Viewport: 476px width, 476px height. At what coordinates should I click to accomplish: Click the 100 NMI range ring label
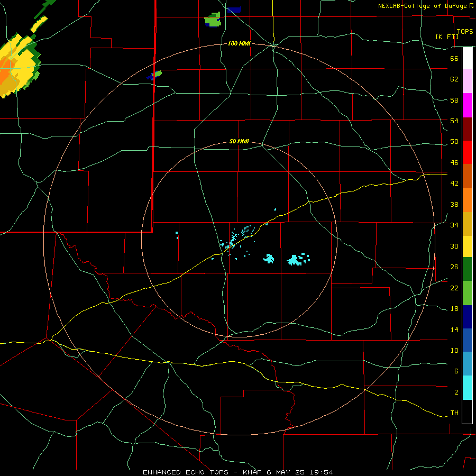click(x=239, y=44)
